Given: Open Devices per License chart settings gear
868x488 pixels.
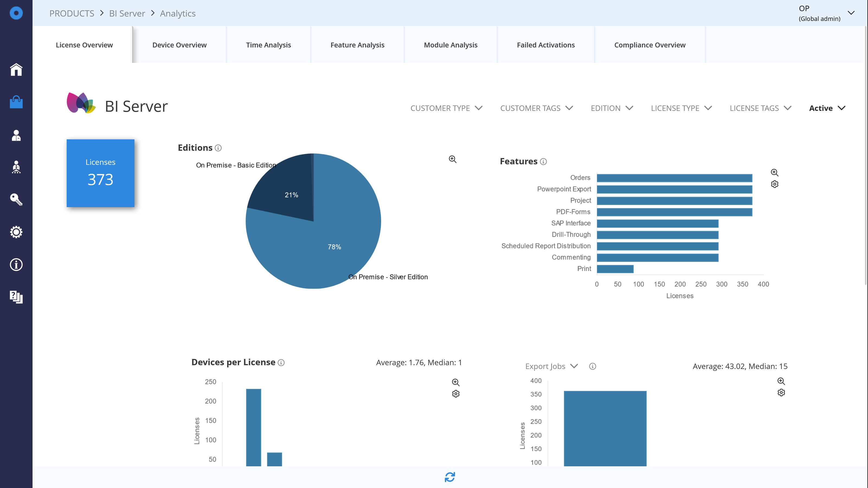Looking at the screenshot, I should tap(456, 394).
